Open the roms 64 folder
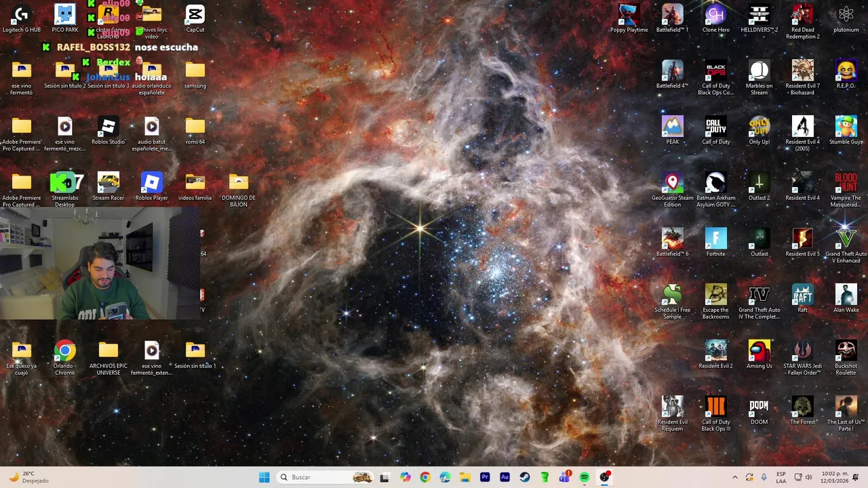The height and width of the screenshot is (488, 868). [195, 130]
